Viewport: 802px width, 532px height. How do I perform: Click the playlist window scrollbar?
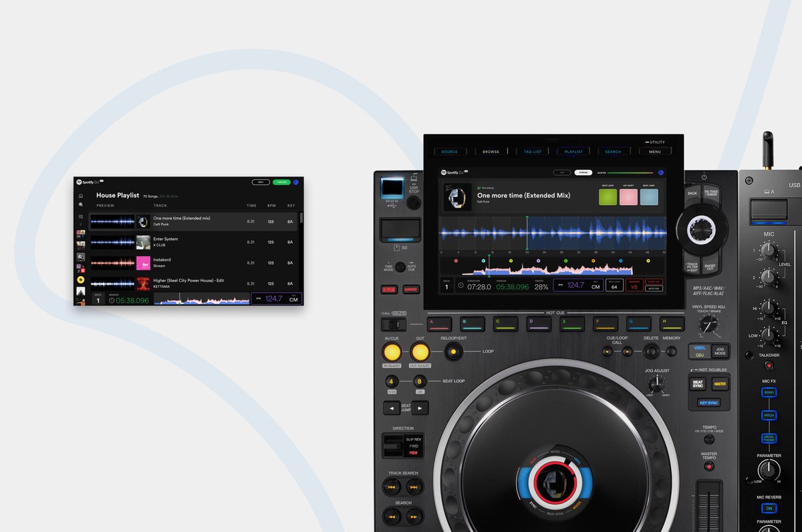pos(301,218)
